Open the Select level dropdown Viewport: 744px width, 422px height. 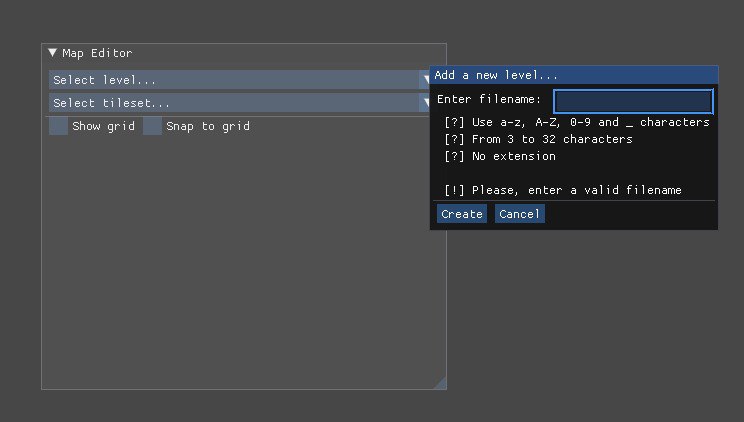tap(239, 80)
